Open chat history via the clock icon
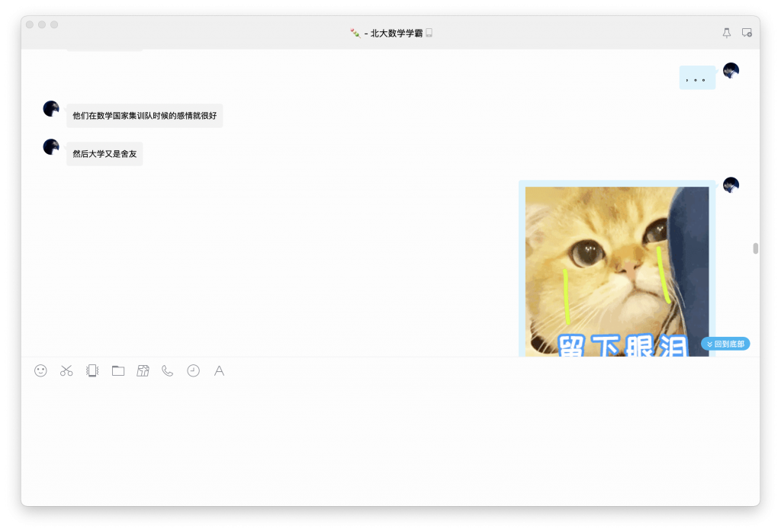Screen dimensions: 781x532 (194, 370)
